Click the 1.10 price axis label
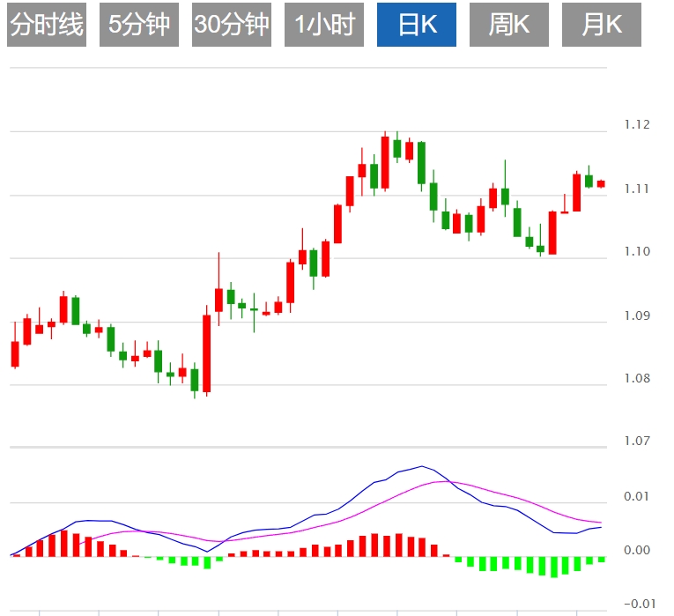The height and width of the screenshot is (616, 674). [x=637, y=251]
